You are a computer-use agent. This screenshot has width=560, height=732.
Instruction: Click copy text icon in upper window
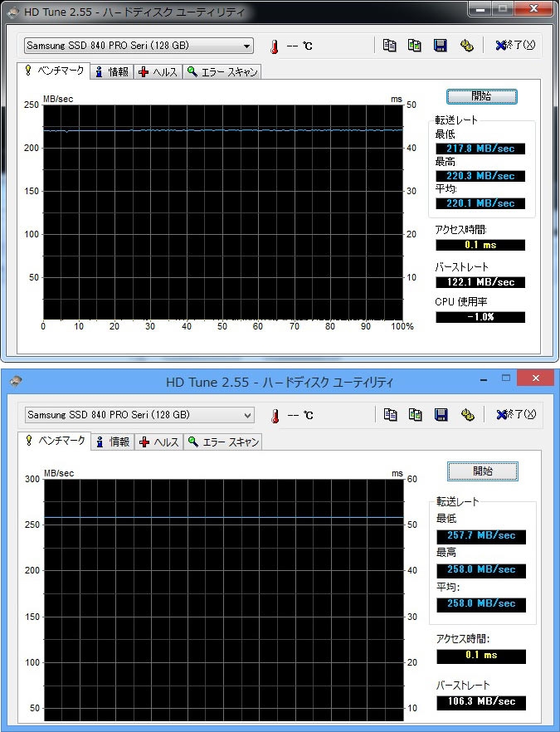point(389,46)
